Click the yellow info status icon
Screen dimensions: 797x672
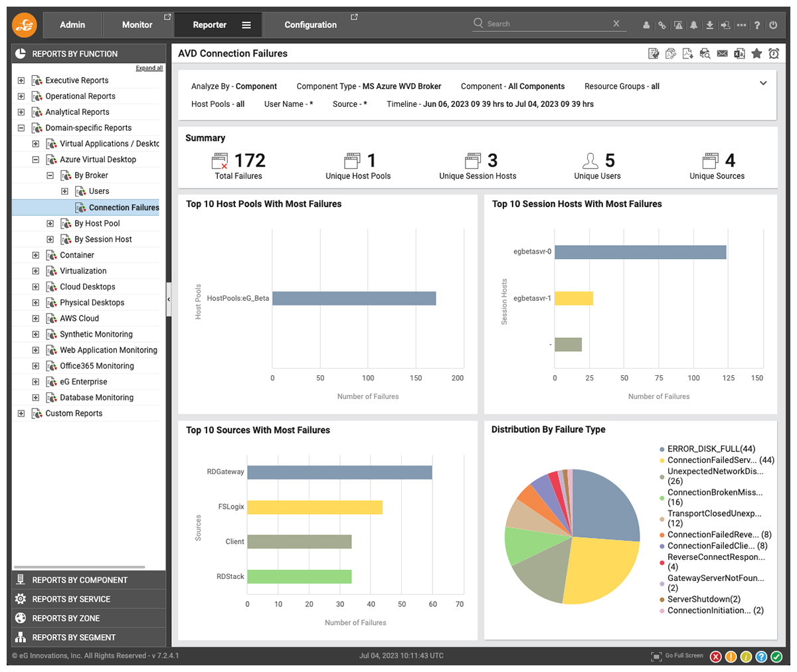pos(747,657)
